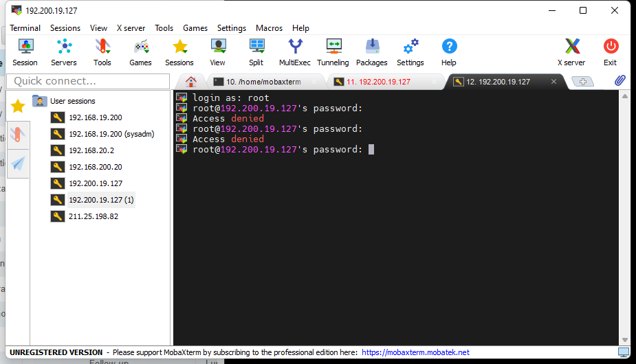Launch the MultiExec mode icon

pos(295,52)
